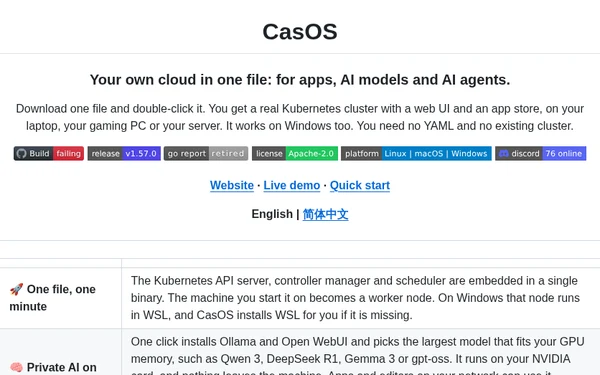
Task: Click the brain emoji beside Private AI
Action: [x=16, y=367]
